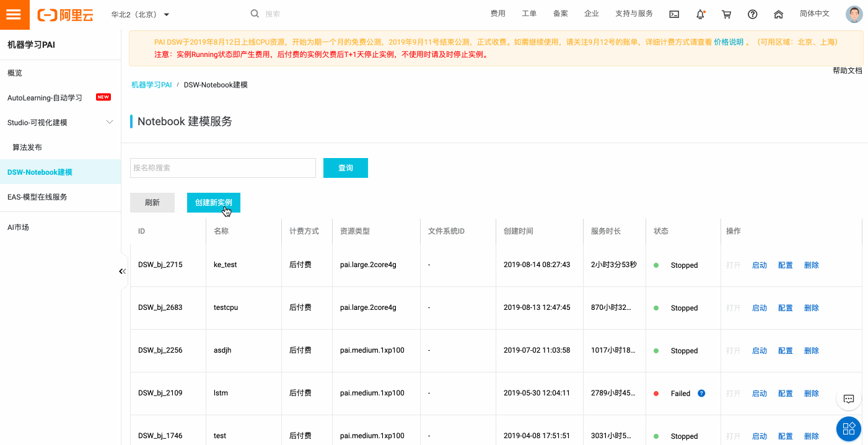Image resolution: width=868 pixels, height=445 pixels.
Task: Click instance ID DSW_bj_2256
Action: coord(160,350)
